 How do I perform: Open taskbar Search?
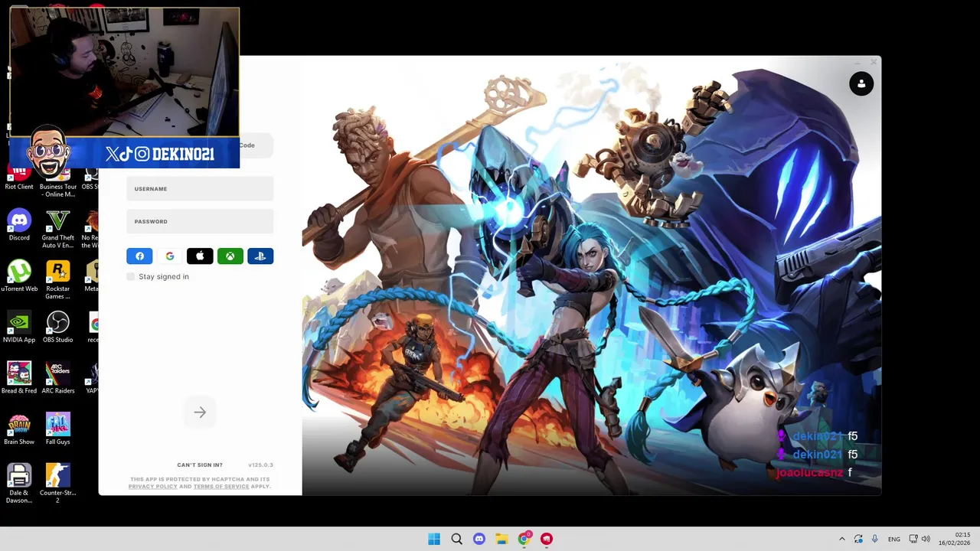click(x=457, y=539)
